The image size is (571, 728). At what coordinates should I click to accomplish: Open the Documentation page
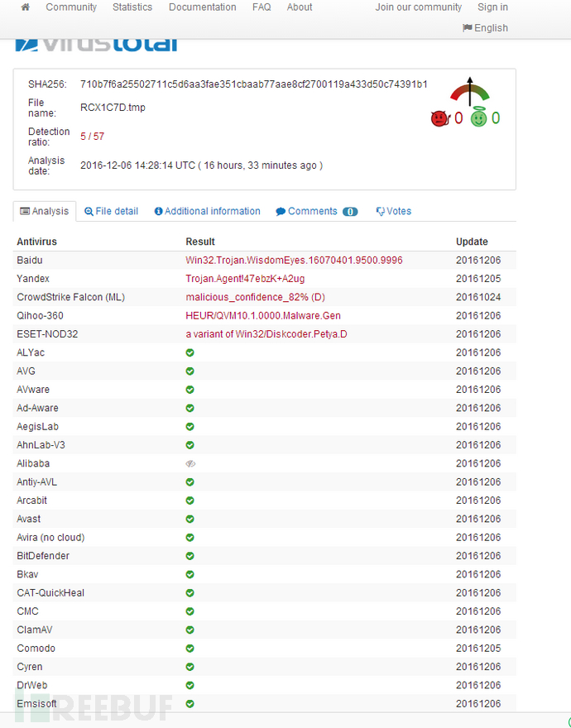(x=203, y=7)
